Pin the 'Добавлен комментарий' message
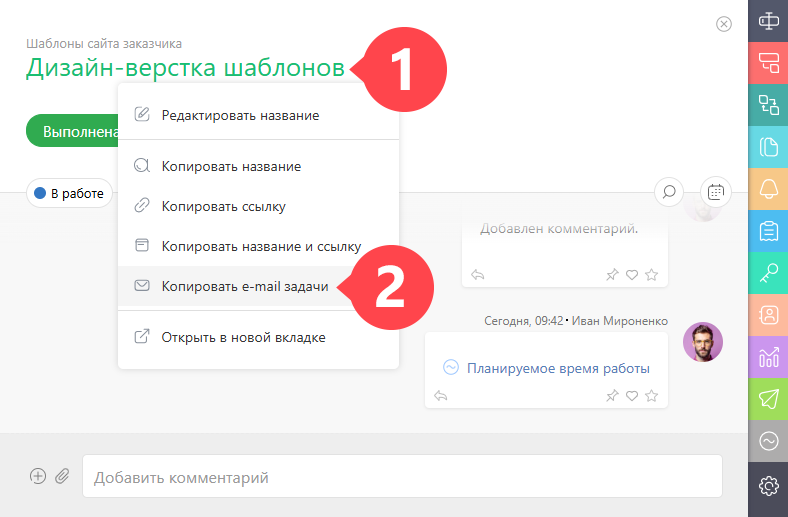This screenshot has width=788, height=517. click(x=612, y=275)
